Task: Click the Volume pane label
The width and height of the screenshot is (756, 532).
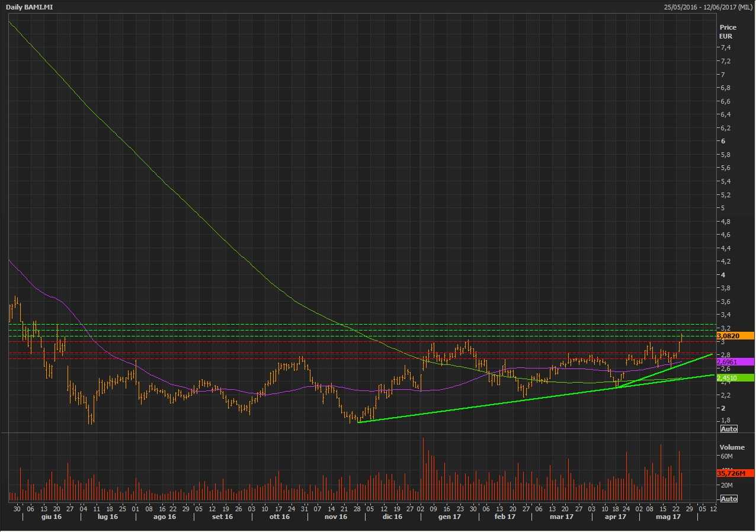Action: click(731, 447)
